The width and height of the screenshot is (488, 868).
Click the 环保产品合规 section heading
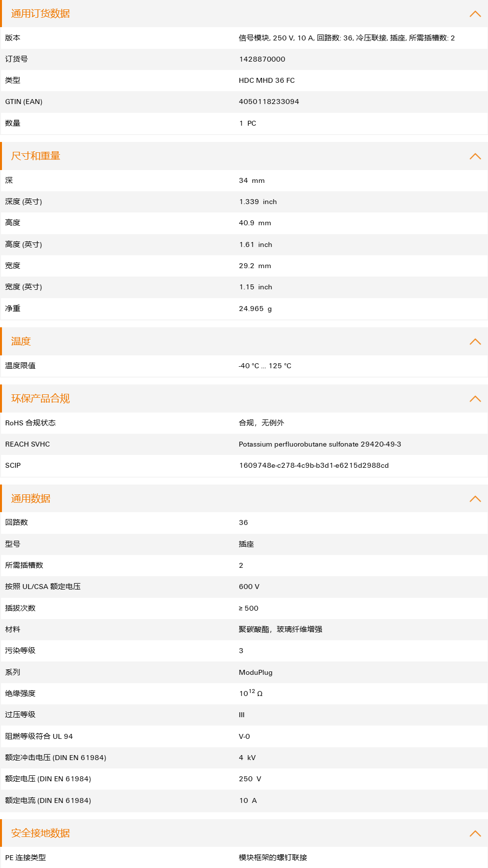coord(40,399)
